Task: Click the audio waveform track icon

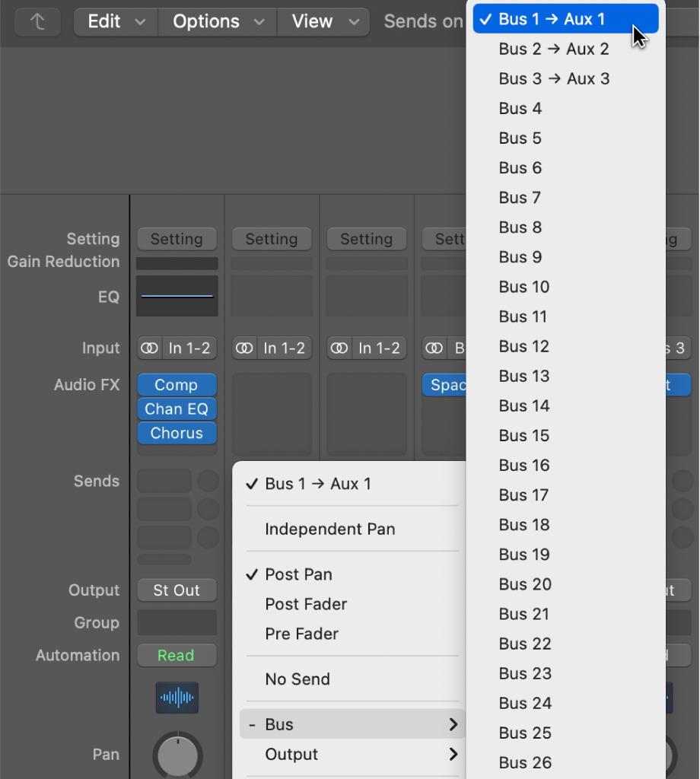Action: pyautogui.click(x=177, y=698)
